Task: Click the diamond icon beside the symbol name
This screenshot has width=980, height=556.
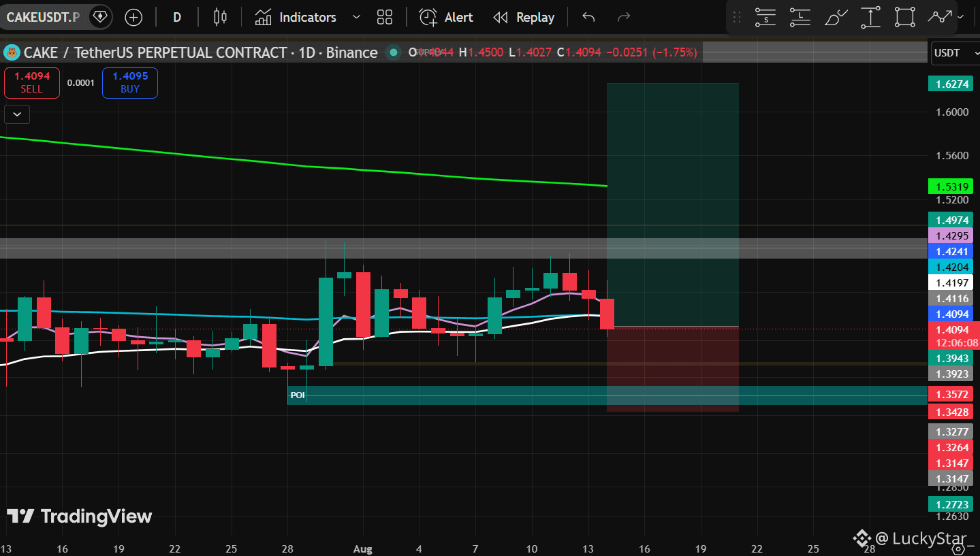Action: (x=99, y=16)
